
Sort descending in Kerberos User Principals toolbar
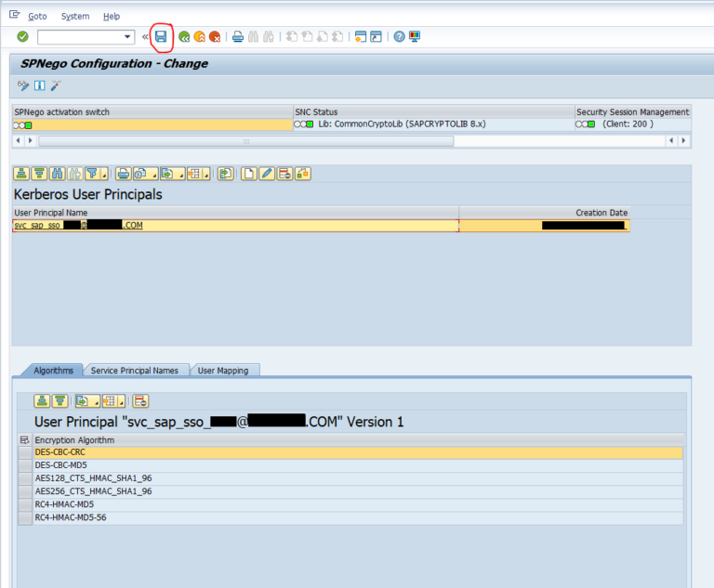[39, 174]
